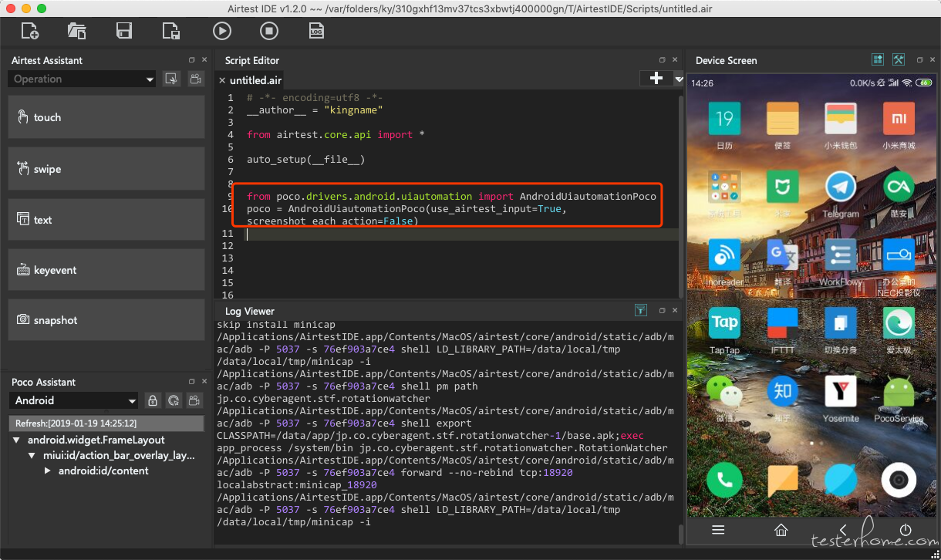
Task: Stop script execution with the stop button
Action: (268, 31)
